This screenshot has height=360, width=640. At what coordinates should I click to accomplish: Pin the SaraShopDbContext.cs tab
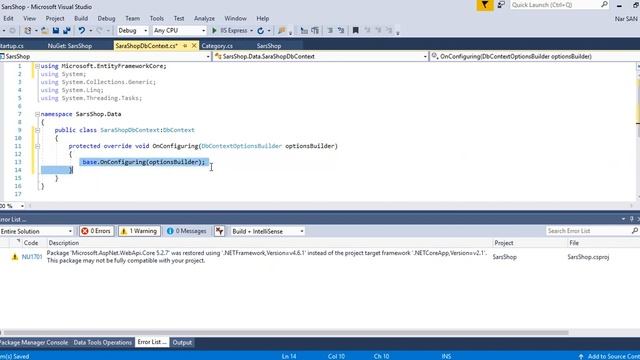[185, 46]
